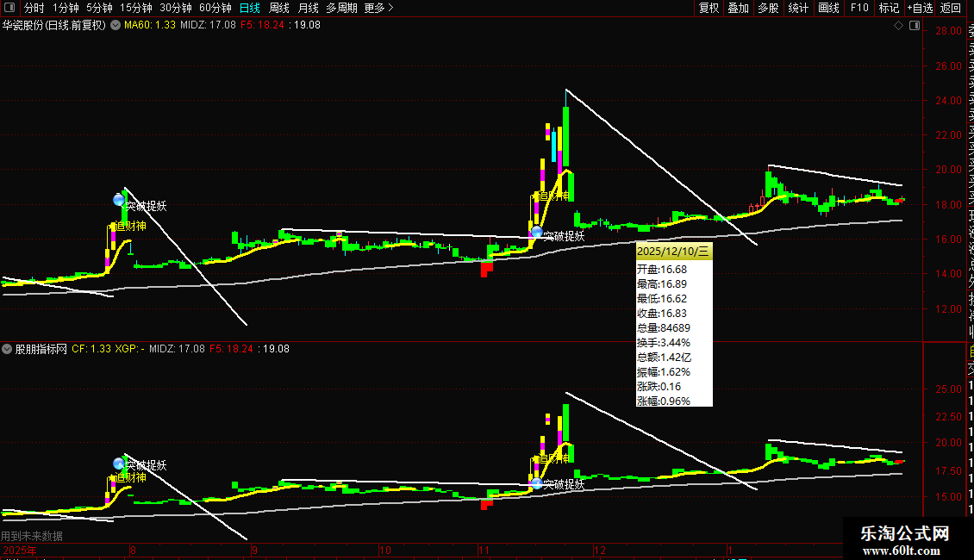The image size is (974, 560).
Task: Click 换手:3.44% in the data tooltip
Action: click(x=664, y=343)
